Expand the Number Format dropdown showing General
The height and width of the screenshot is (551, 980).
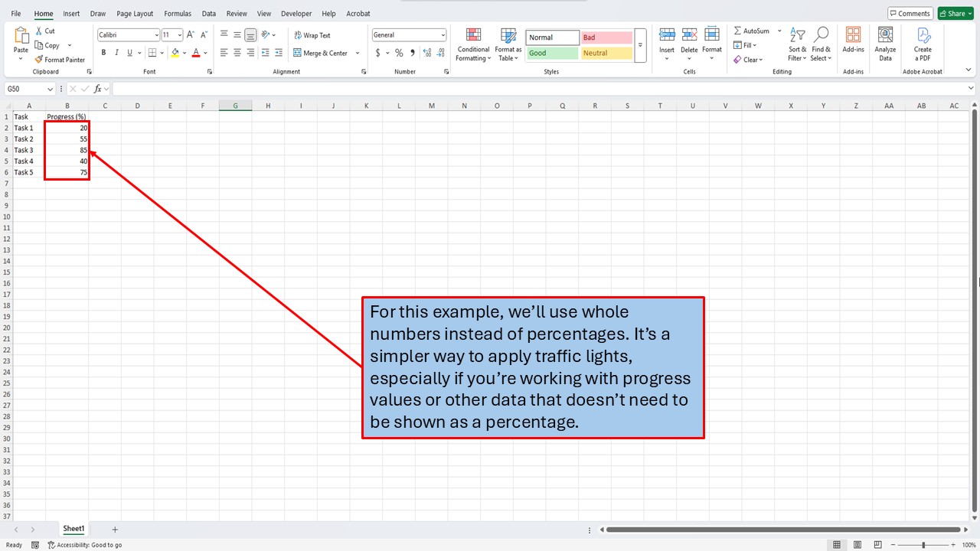pos(443,34)
